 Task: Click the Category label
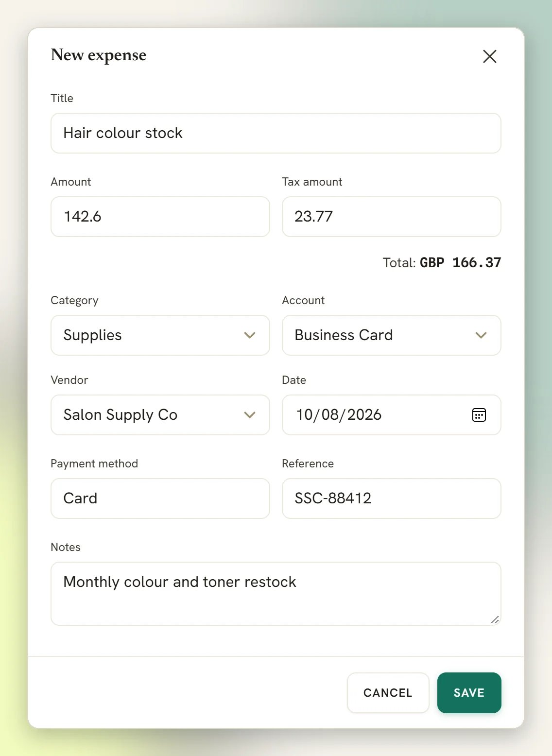click(74, 300)
